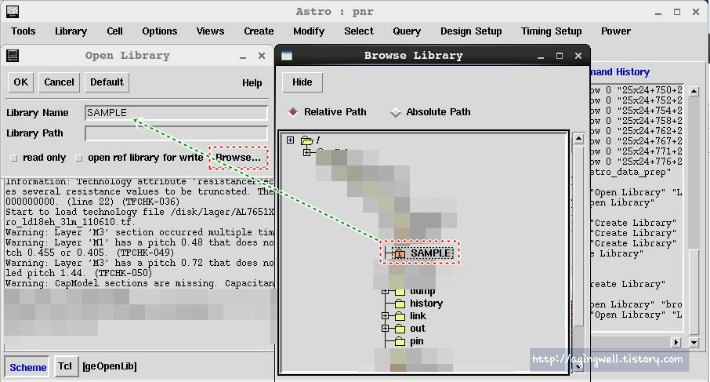
Task: Click the Browse... button
Action: [x=238, y=158]
